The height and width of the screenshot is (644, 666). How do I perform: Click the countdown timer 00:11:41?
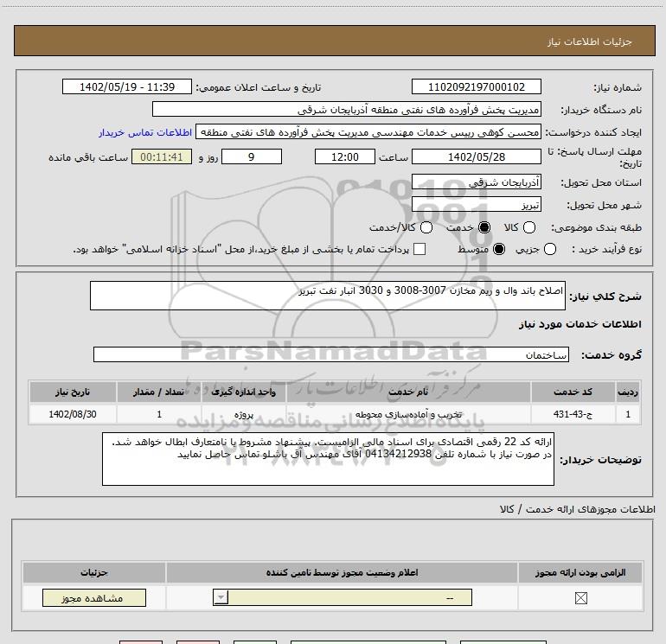click(162, 156)
